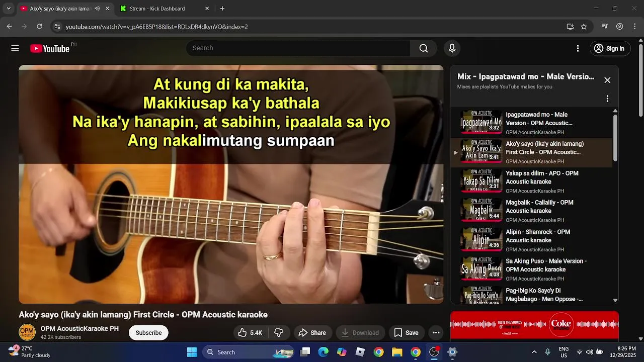Switch to Stream - Kick Dashboard tab
This screenshot has width=644, height=362.
[157, 9]
